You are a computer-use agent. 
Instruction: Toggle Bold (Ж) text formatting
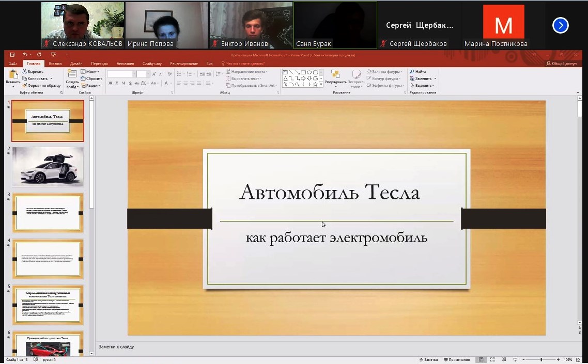(110, 83)
